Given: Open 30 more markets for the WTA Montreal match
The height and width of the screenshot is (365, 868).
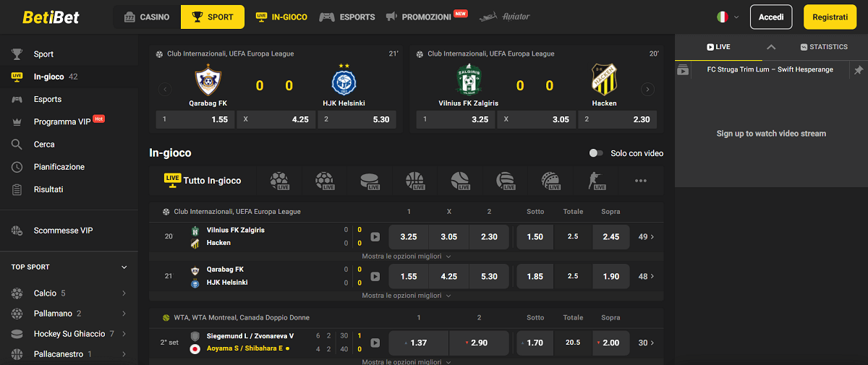Looking at the screenshot, I should pyautogui.click(x=647, y=343).
